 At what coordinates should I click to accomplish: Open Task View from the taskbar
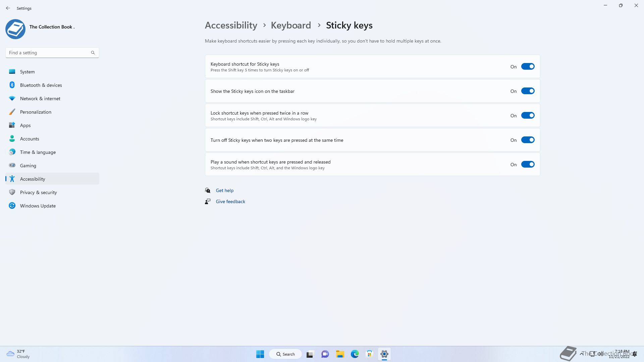(x=310, y=354)
